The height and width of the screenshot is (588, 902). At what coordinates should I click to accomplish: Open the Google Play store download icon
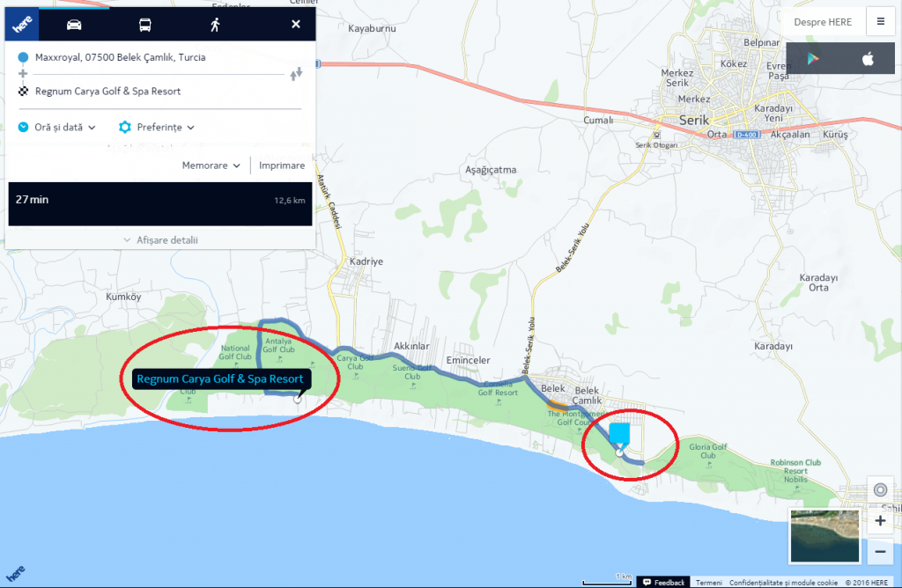(810, 59)
